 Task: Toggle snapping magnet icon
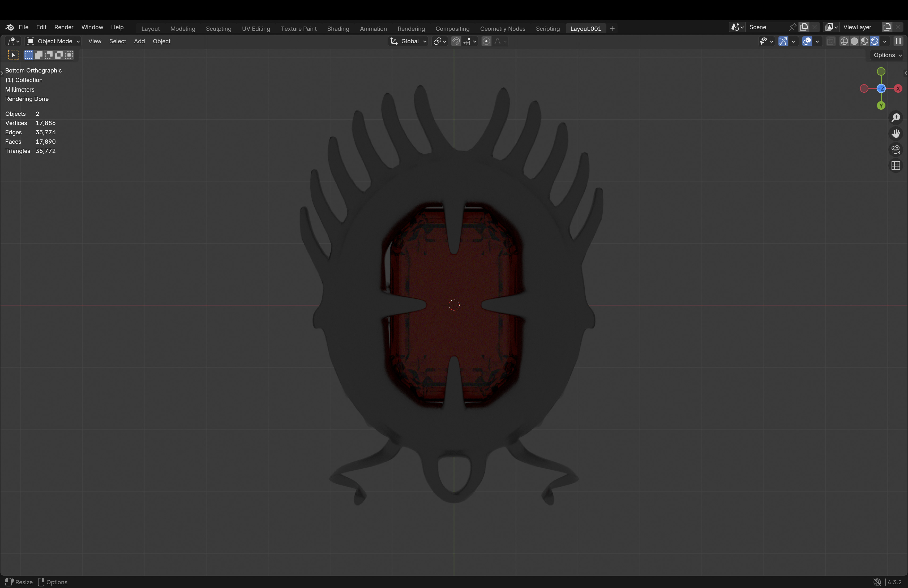tap(456, 41)
